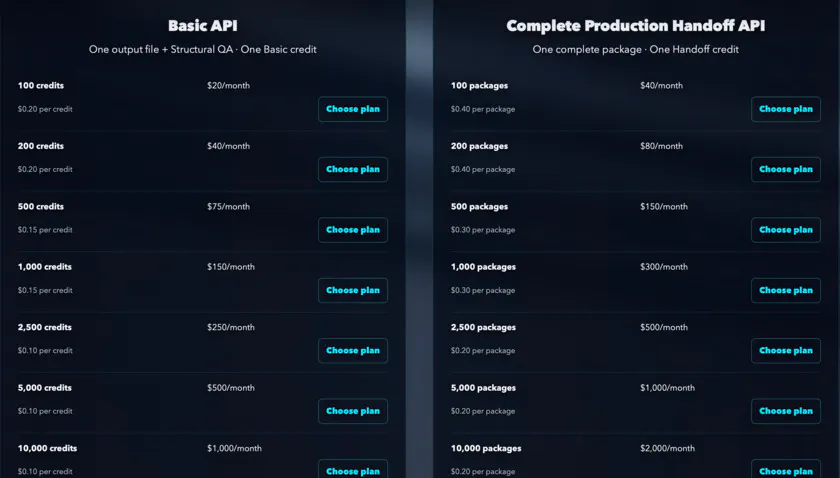
Task: Choose plan for 500 packages Handoff API
Action: tap(785, 230)
